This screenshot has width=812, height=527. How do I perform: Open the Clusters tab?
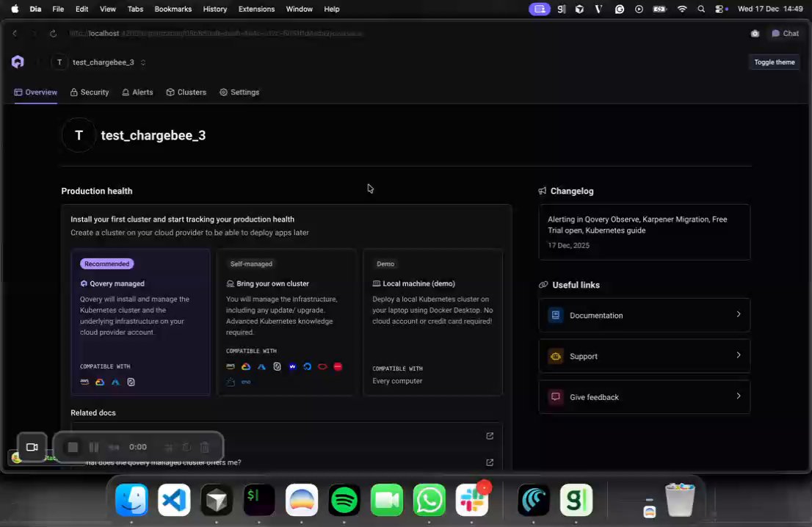tap(186, 92)
